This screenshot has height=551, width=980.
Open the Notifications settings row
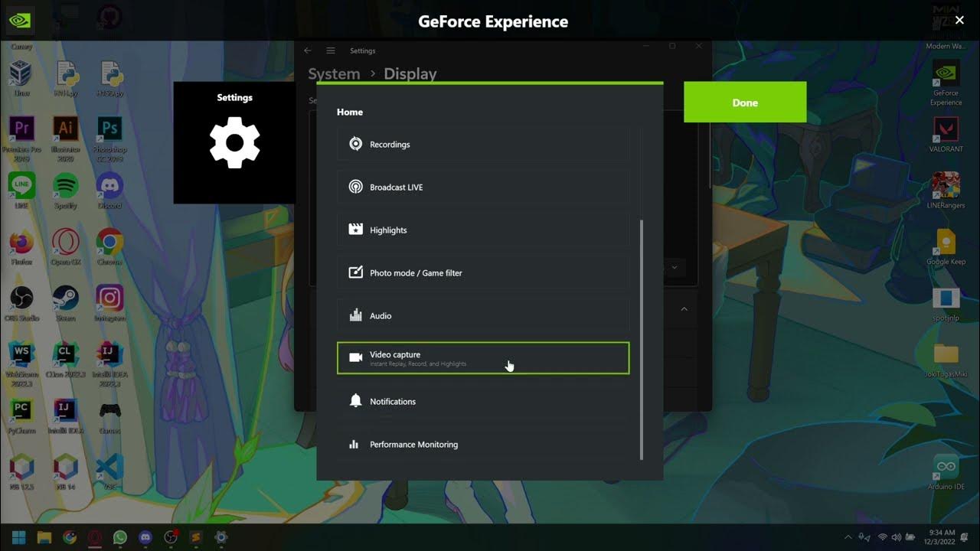pos(483,402)
